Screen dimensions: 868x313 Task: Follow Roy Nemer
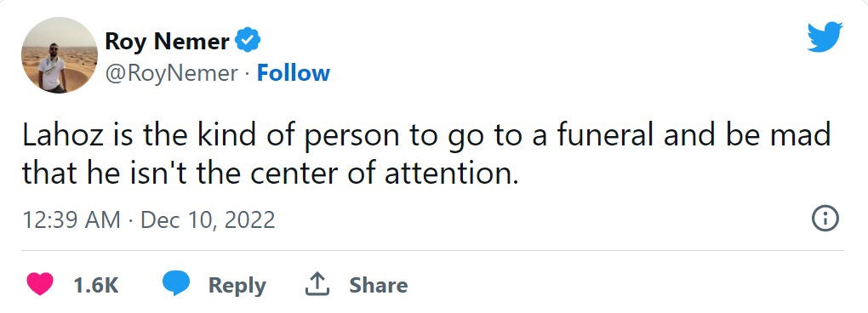coord(294,73)
